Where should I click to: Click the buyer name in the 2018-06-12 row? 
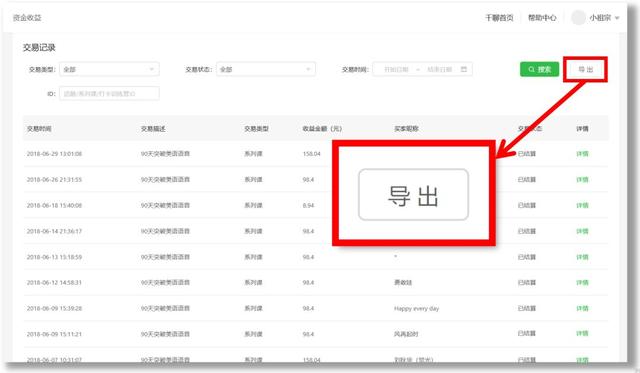tap(403, 282)
